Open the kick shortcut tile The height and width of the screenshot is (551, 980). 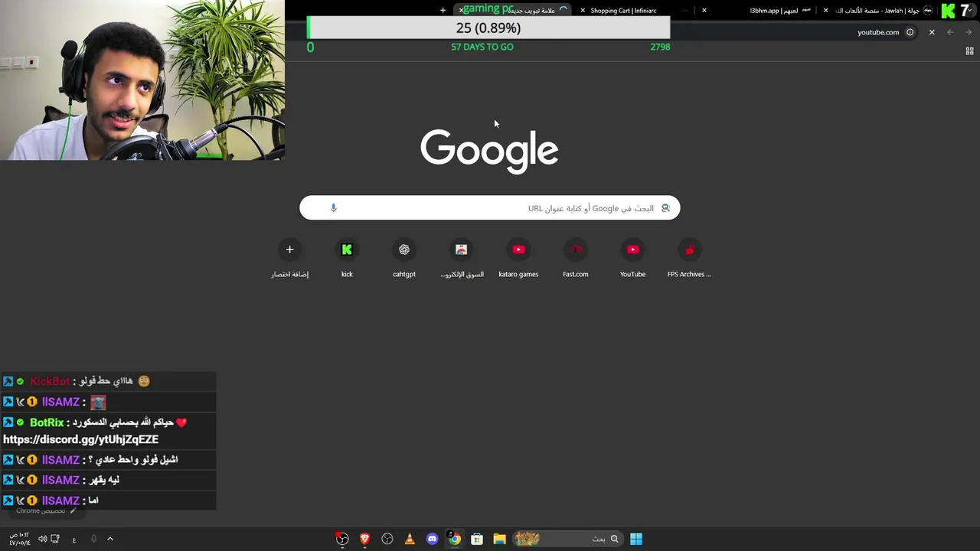tap(347, 259)
